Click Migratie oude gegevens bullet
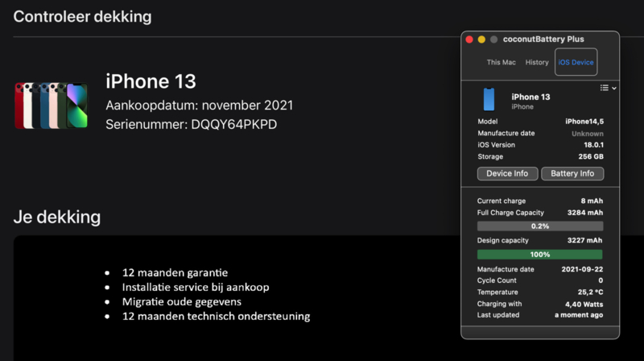This screenshot has width=644, height=361. pyautogui.click(x=182, y=302)
